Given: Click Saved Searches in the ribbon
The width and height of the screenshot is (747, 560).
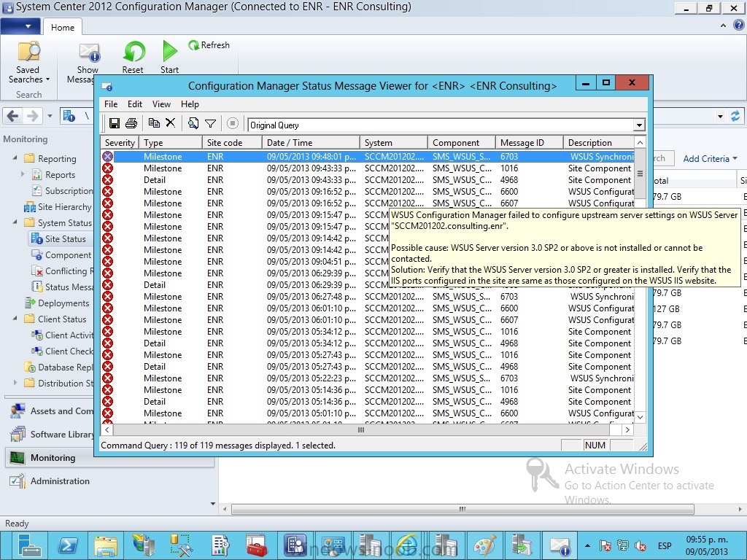Looking at the screenshot, I should click(28, 63).
